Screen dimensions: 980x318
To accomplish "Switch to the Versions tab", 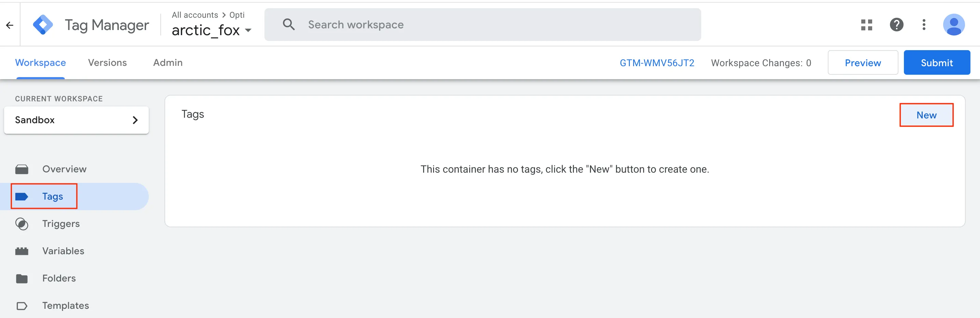I will point(107,63).
